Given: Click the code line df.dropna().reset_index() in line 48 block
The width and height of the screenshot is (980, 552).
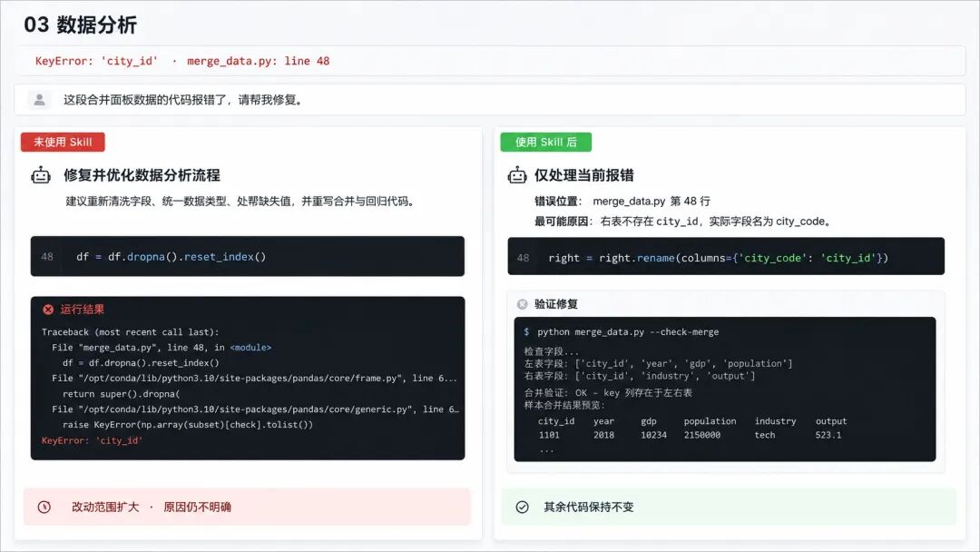Looking at the screenshot, I should [171, 256].
